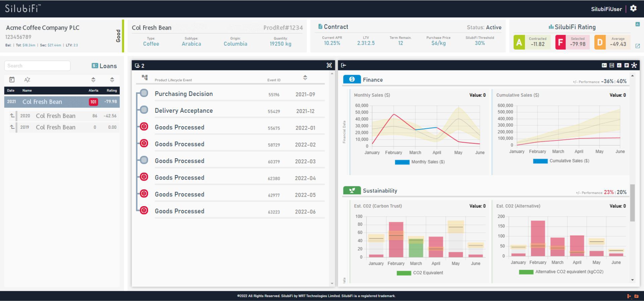Click the network hub icon in charts toolbar
Screen dimensions: 644x301
634,65
